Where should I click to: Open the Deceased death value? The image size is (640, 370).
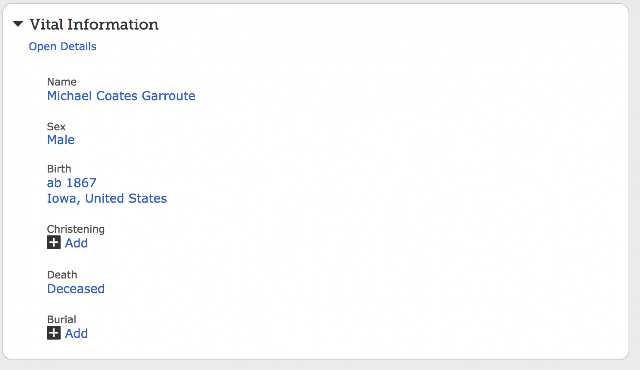click(76, 289)
